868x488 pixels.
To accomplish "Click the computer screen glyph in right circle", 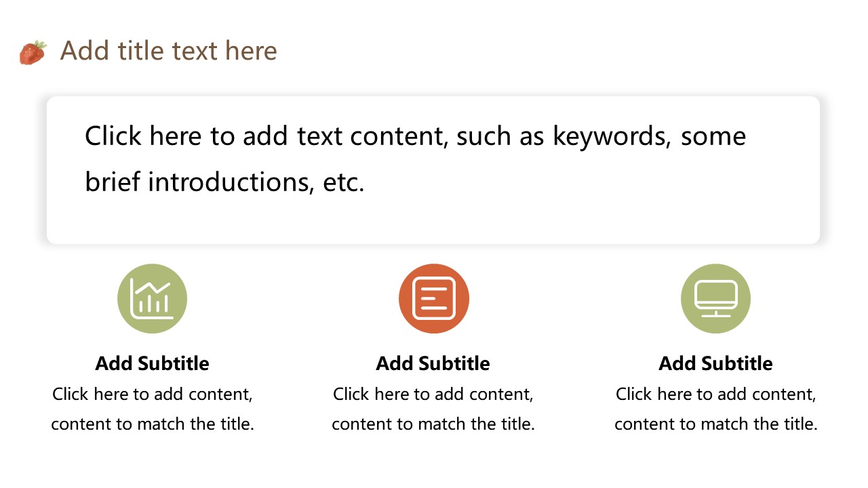I will 715,299.
